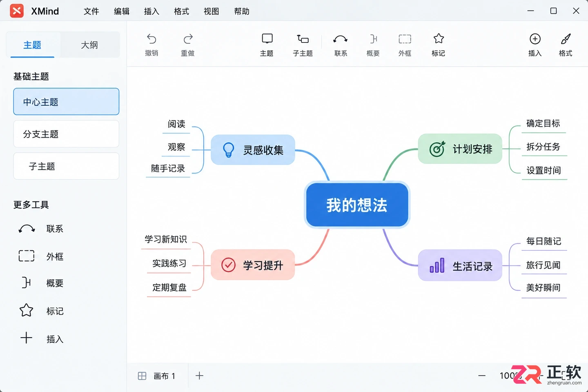The width and height of the screenshot is (588, 392).
Task: Open the 插入 menu in the menu bar
Action: [151, 11]
